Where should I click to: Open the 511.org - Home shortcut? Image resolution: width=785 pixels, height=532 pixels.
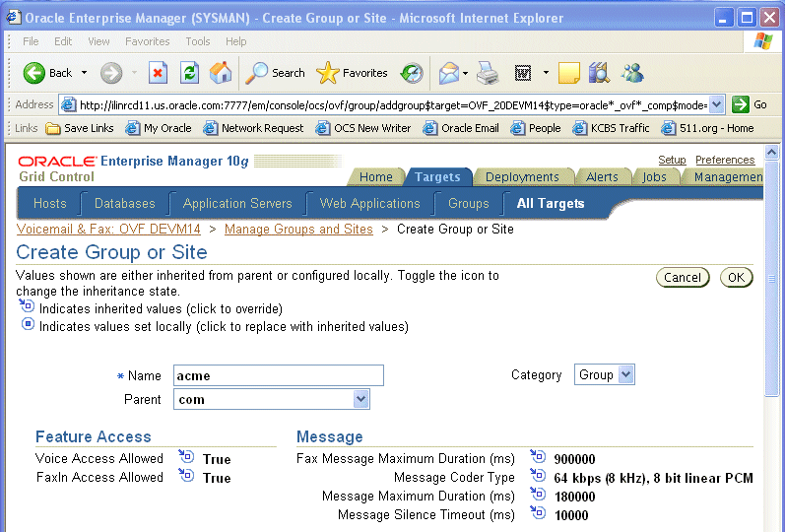click(x=707, y=128)
